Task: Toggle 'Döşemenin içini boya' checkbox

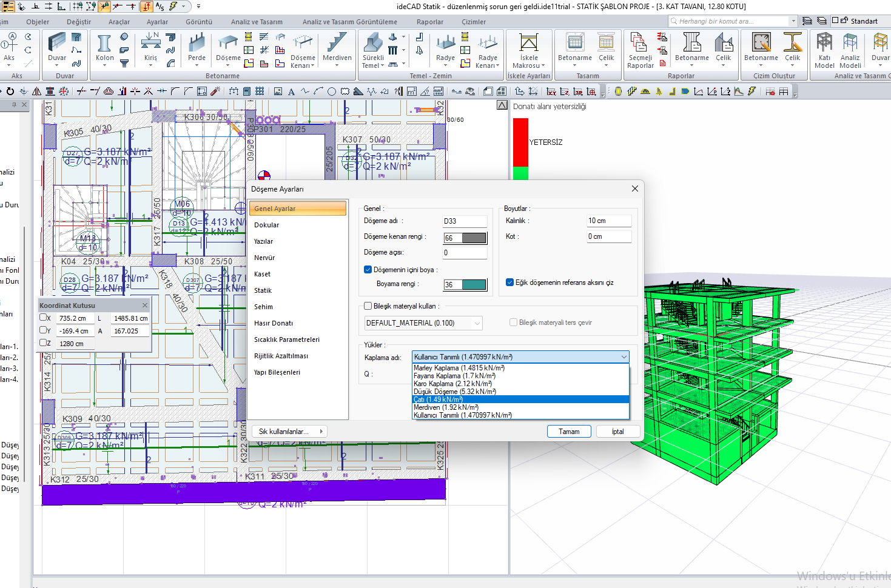Action: pos(368,270)
